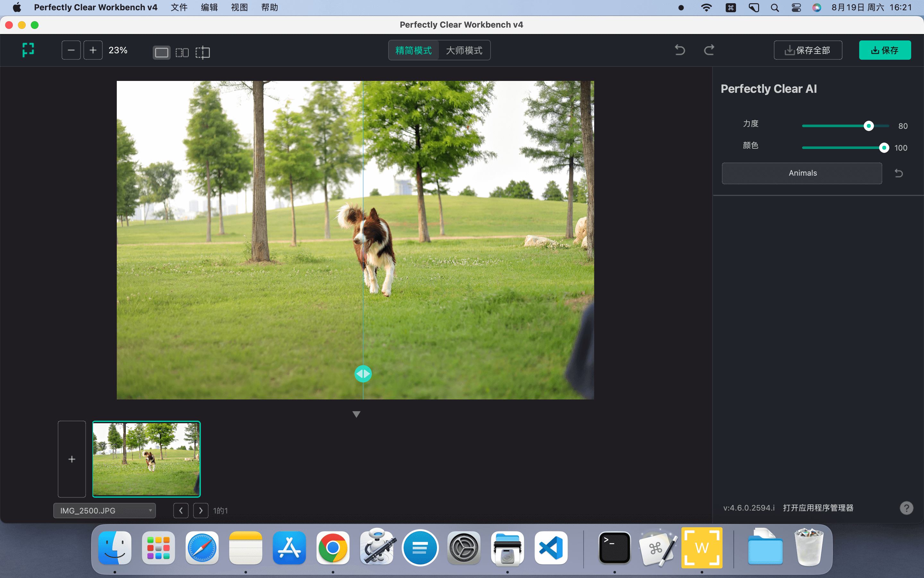Click the 80 strength value
This screenshot has height=578, width=924.
pyautogui.click(x=903, y=126)
